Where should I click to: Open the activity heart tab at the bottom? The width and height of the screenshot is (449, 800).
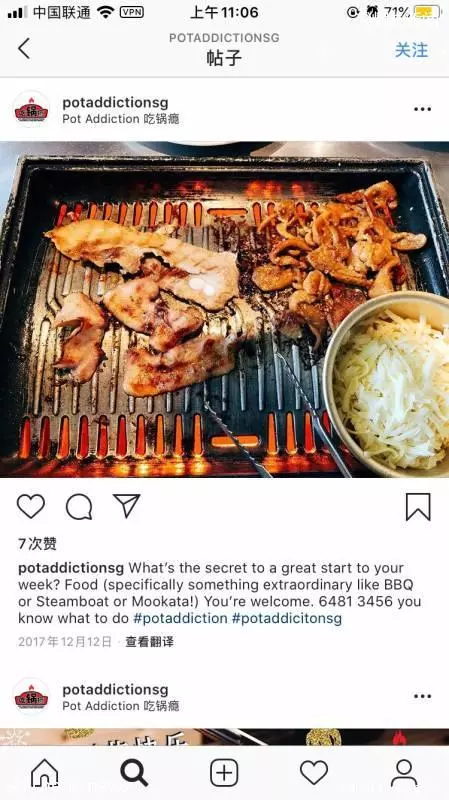click(x=314, y=772)
